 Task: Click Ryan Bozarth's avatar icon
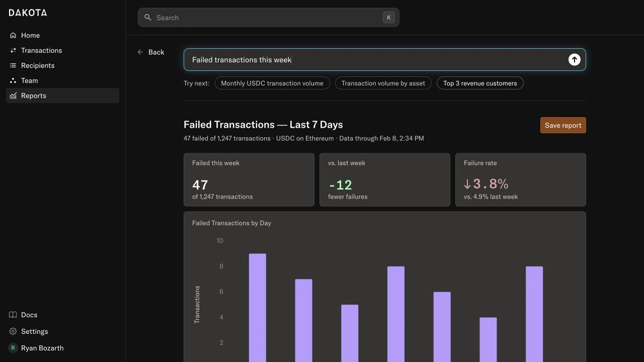point(13,348)
